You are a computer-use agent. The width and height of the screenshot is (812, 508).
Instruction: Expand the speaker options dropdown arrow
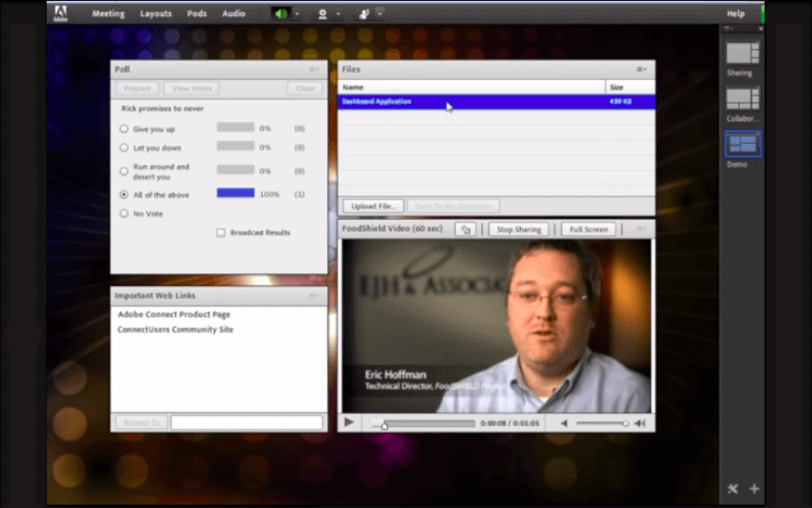pyautogui.click(x=297, y=14)
